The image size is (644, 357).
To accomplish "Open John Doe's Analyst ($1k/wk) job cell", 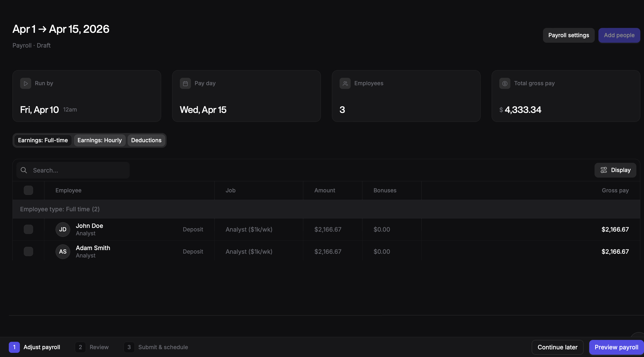I will (x=249, y=229).
